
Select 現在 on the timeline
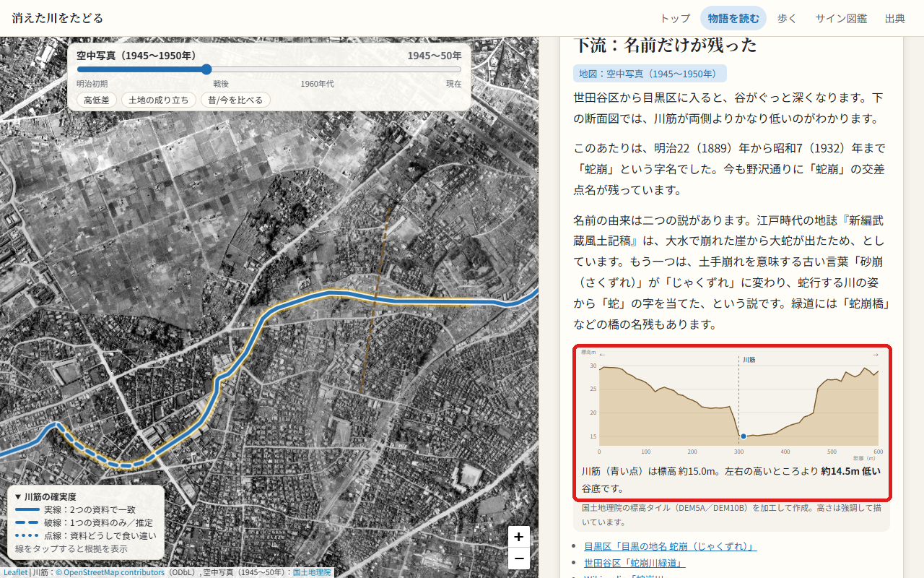453,84
